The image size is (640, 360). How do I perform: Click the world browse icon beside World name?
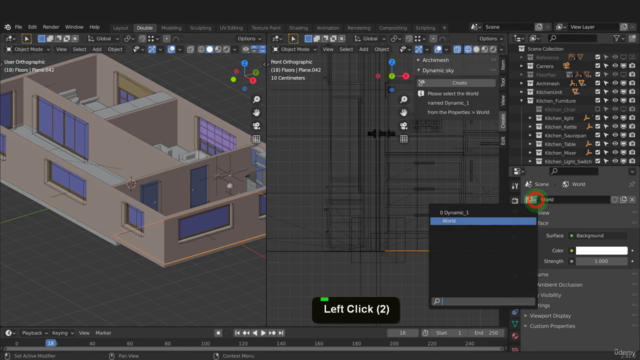(533, 200)
